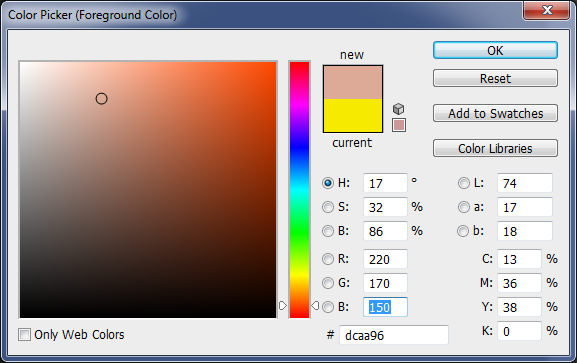577x363 pixels.
Task: Click the L field showing 74
Action: tap(525, 183)
